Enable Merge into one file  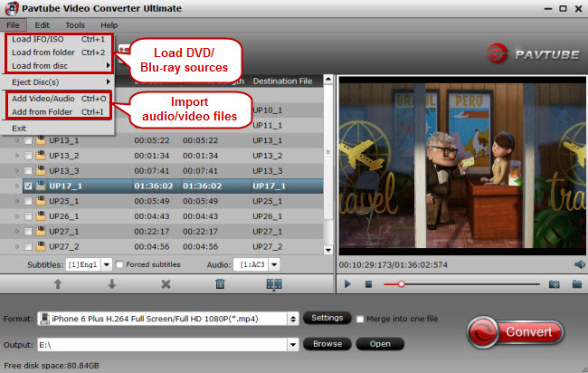pos(360,319)
